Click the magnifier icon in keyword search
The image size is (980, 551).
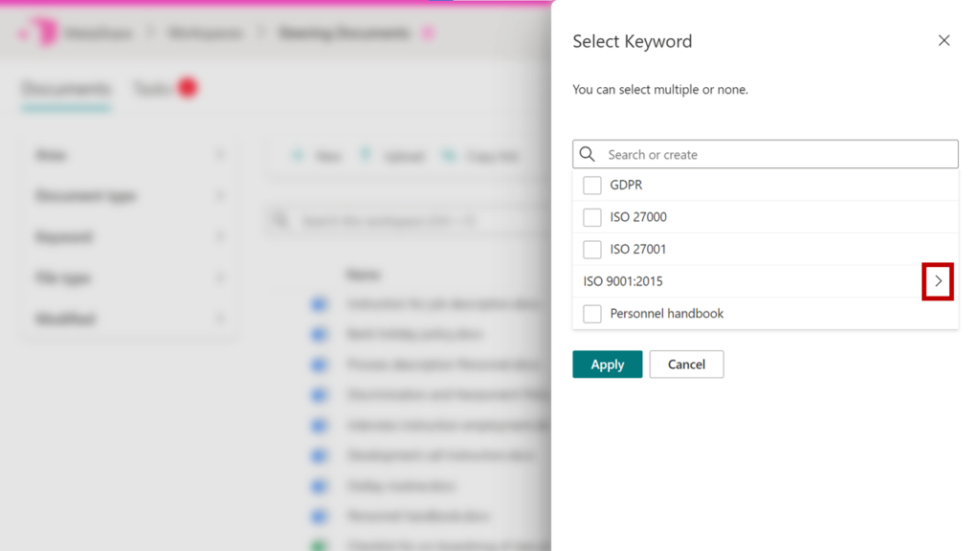point(588,154)
